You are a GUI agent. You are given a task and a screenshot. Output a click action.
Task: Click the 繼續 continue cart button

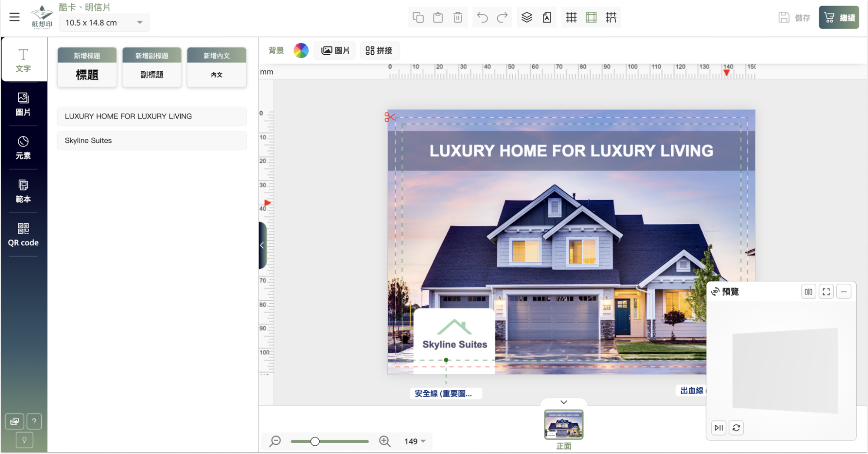(839, 17)
